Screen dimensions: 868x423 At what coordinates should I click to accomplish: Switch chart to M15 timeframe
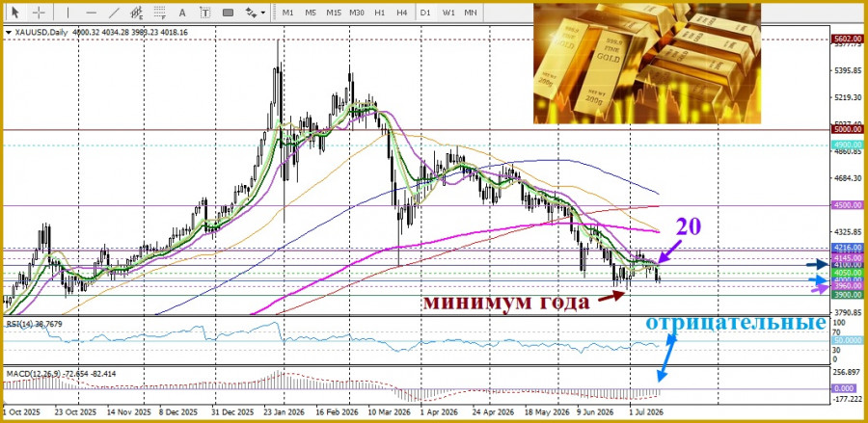coord(334,13)
